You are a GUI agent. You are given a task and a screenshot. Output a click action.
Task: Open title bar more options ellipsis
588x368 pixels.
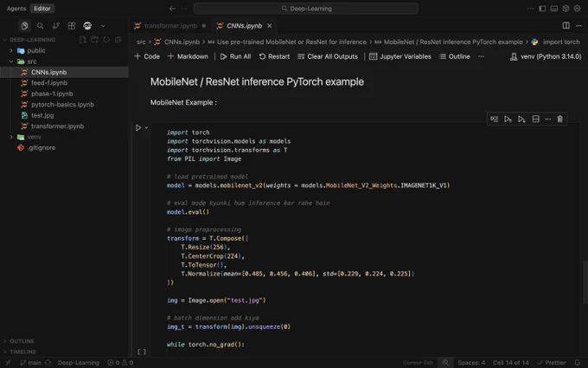[x=530, y=9]
